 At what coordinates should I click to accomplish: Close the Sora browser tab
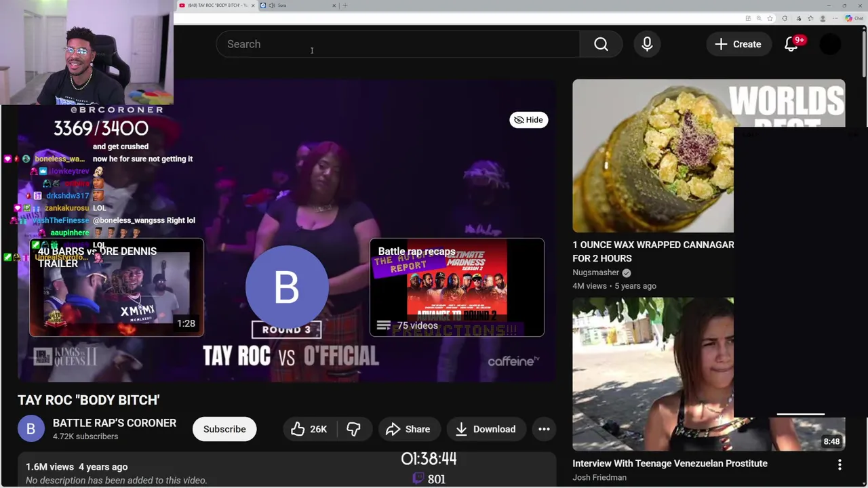(334, 5)
